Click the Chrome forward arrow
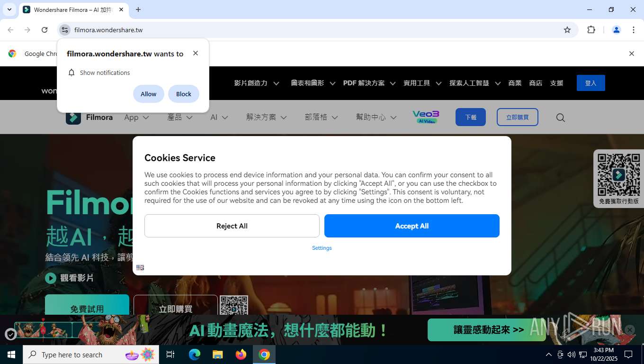The height and width of the screenshot is (364, 644). point(27,30)
